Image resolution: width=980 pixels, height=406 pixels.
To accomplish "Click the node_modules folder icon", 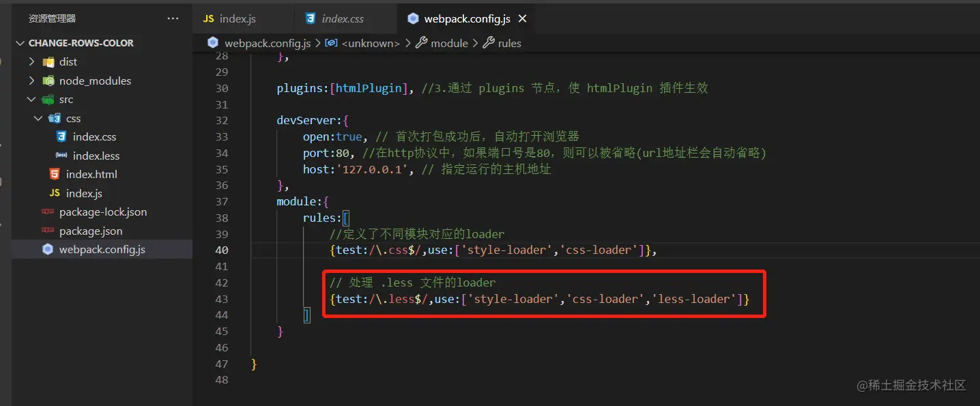I will tap(48, 81).
